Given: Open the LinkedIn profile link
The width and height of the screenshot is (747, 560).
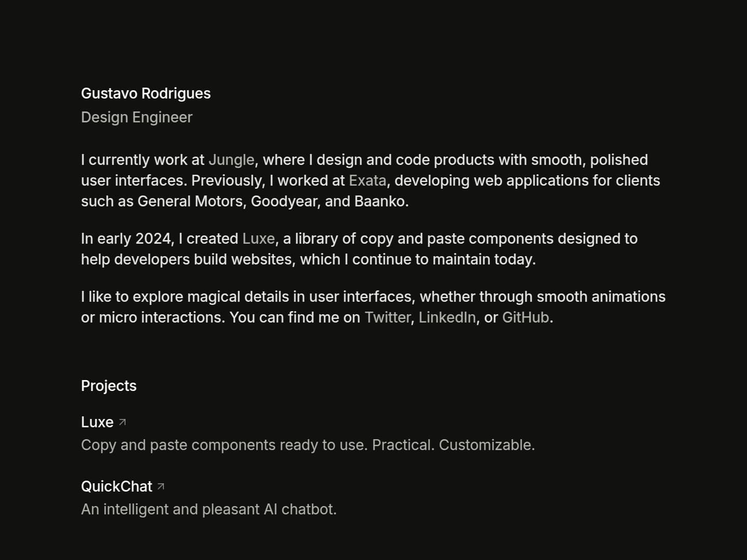Looking at the screenshot, I should point(447,317).
